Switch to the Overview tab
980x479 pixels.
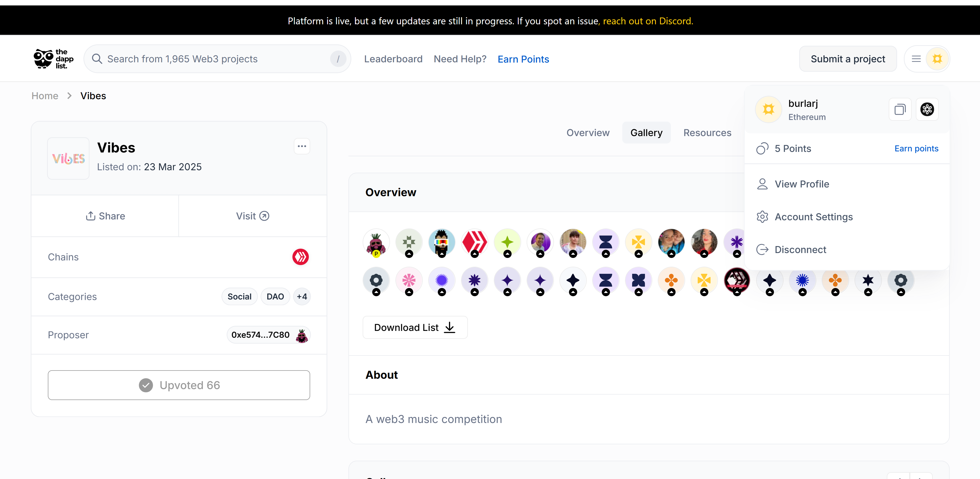click(588, 133)
